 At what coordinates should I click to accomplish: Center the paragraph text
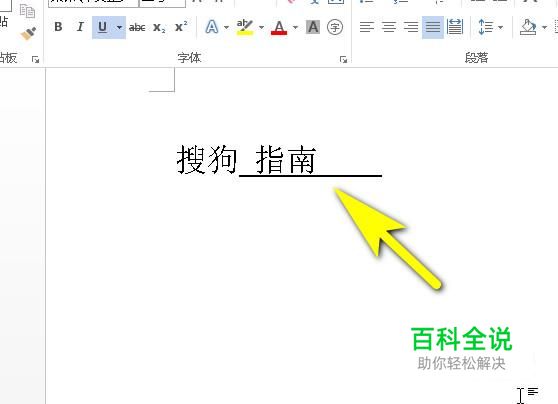(x=389, y=27)
